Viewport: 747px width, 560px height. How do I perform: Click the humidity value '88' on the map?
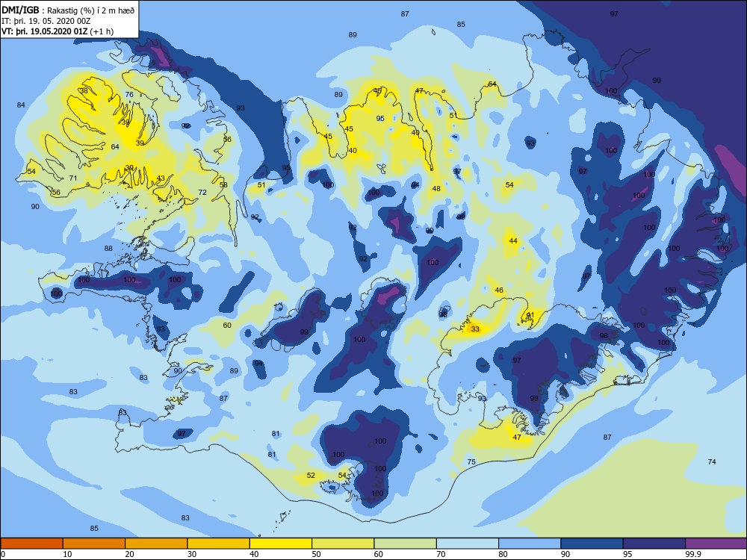(x=108, y=248)
